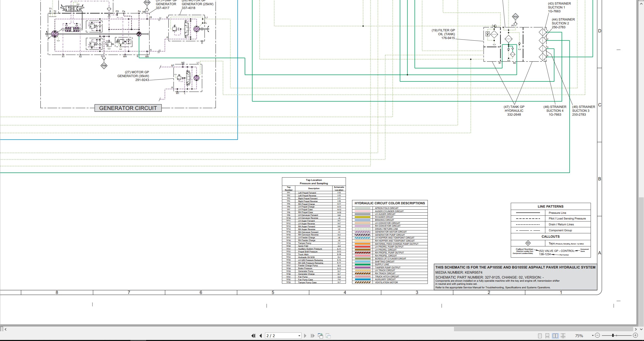The image size is (644, 341).
Task: Go to the previous page
Action: (261, 336)
